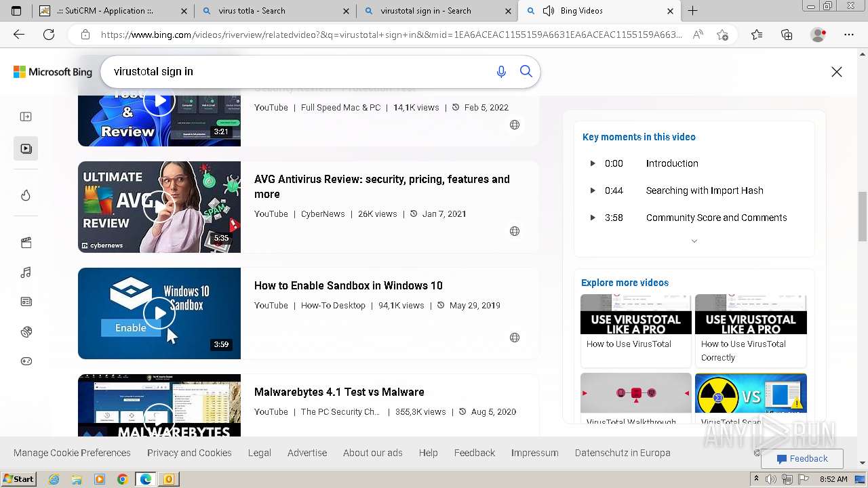The height and width of the screenshot is (488, 868).
Task: Open 'How to Use VirusTotal' related video
Action: (x=636, y=330)
